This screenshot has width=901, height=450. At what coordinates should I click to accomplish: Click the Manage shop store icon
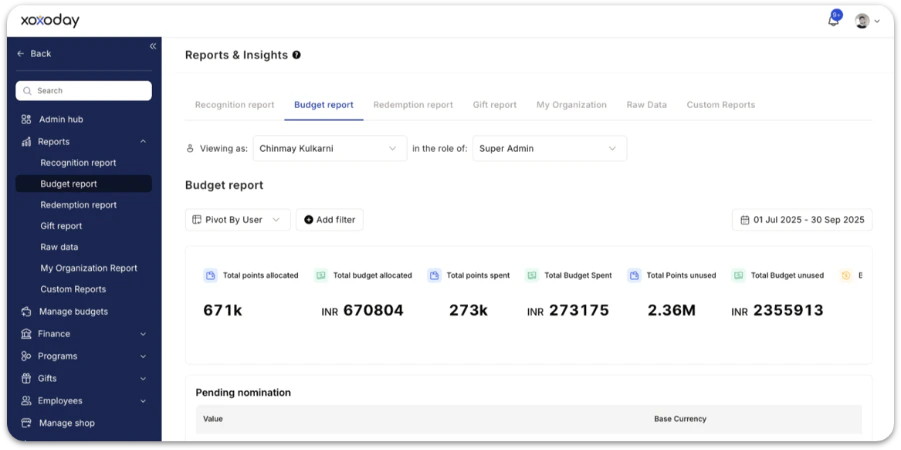26,423
